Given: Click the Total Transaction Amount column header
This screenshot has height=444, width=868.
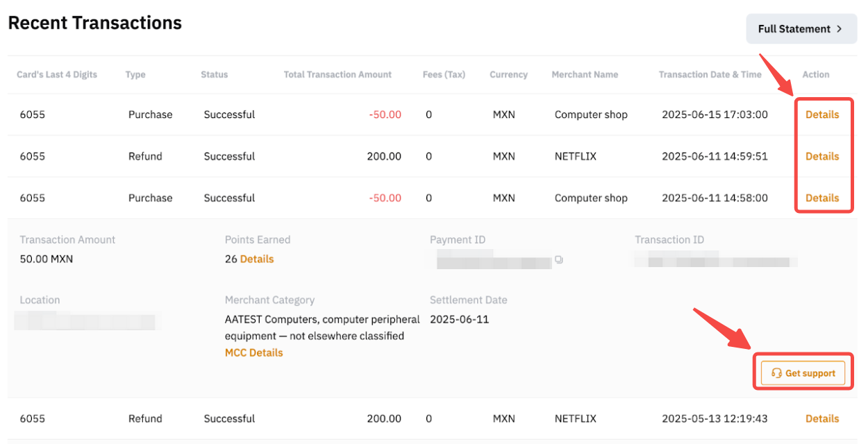Looking at the screenshot, I should pos(337,74).
